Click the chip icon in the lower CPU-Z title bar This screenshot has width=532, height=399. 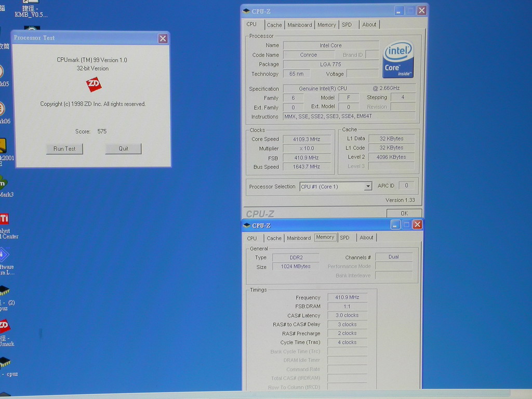pyautogui.click(x=247, y=225)
